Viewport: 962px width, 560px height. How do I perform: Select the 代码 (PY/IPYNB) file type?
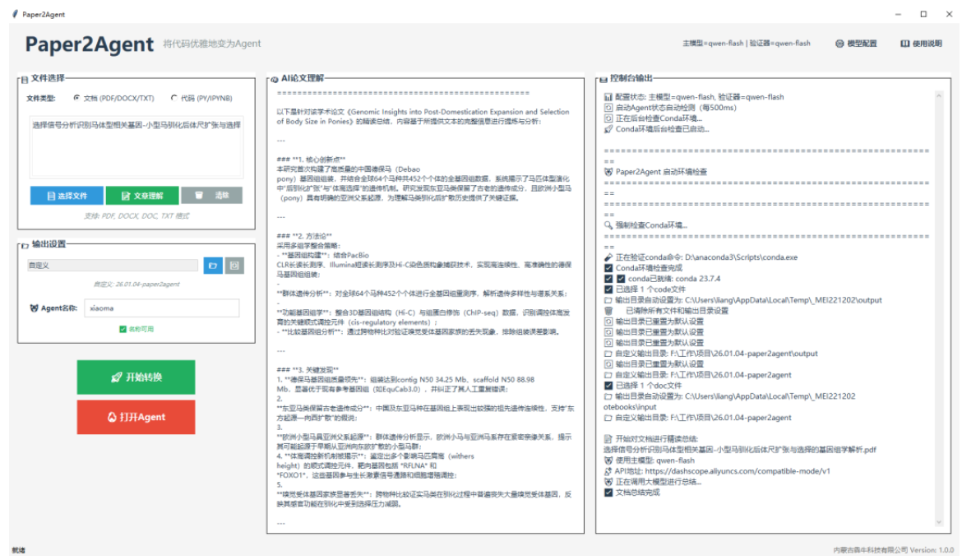point(173,98)
